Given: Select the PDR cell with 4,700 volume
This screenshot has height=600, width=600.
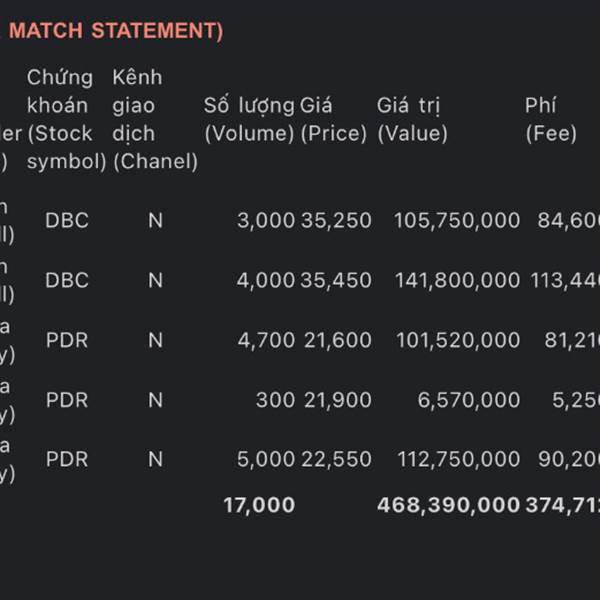Looking at the screenshot, I should click(67, 340).
